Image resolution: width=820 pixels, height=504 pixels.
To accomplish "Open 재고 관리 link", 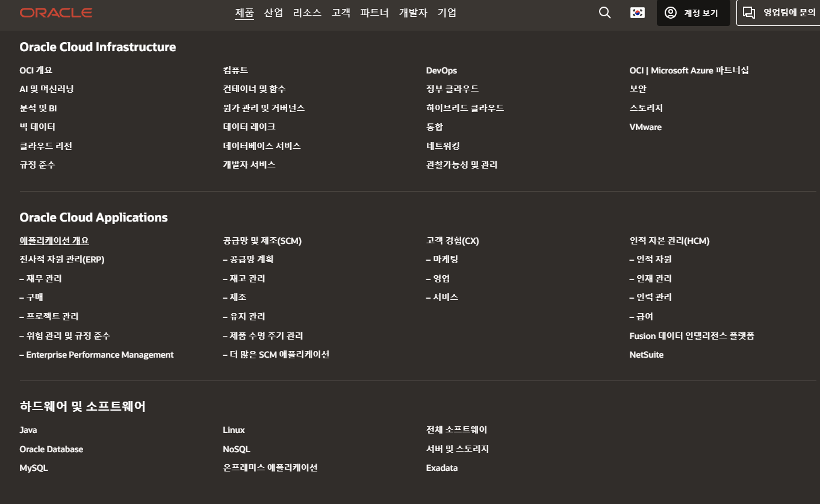I will tap(244, 279).
